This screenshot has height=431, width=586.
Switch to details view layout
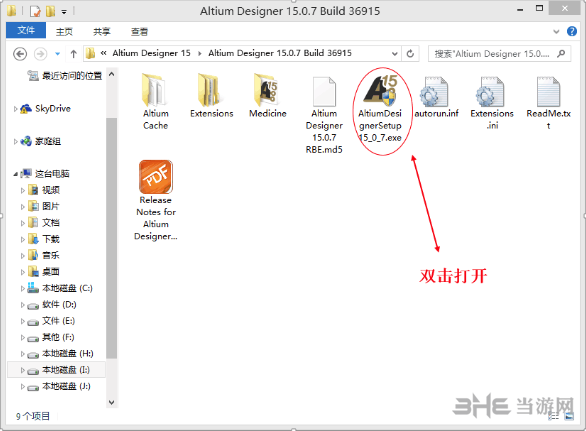point(554,415)
